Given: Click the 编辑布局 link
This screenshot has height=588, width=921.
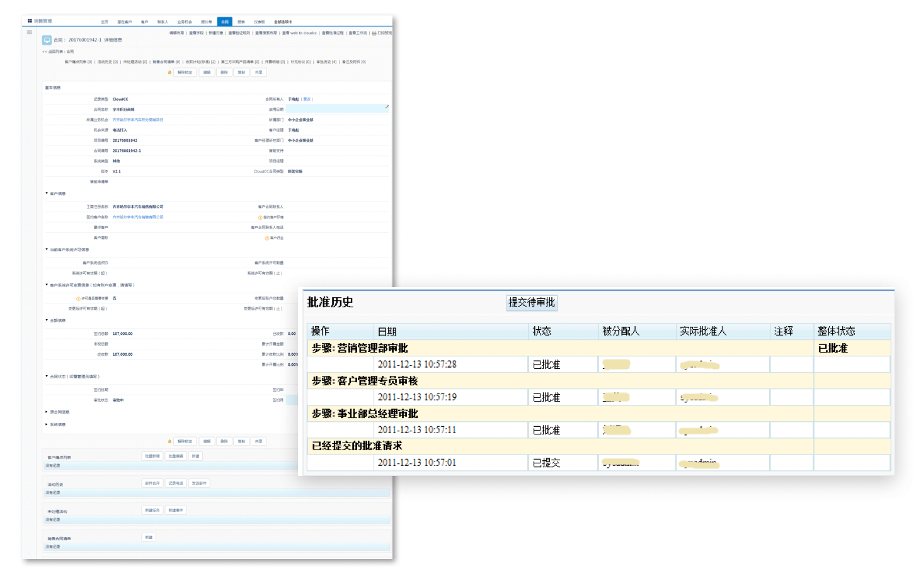Looking at the screenshot, I should point(177,33).
